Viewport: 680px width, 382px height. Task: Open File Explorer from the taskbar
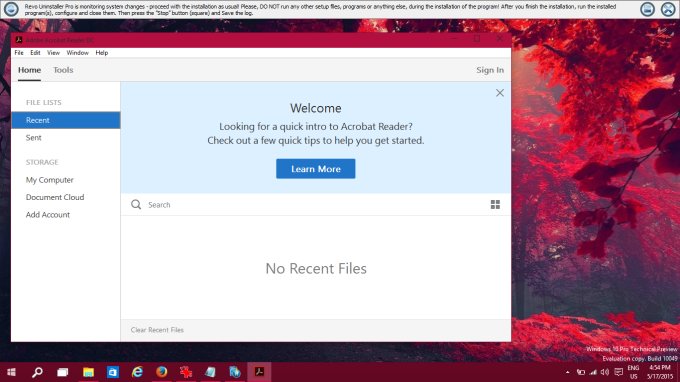pos(88,372)
